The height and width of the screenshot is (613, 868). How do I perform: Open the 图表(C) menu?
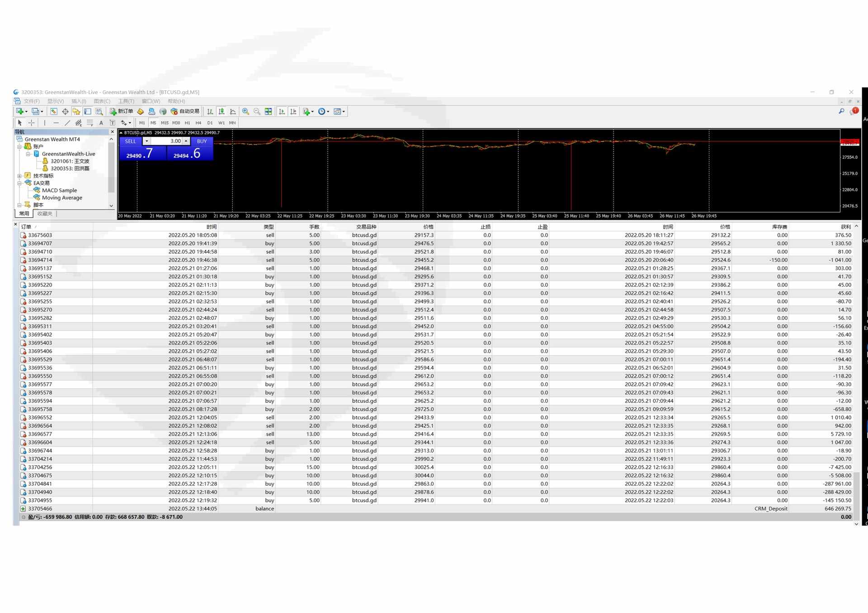point(102,101)
